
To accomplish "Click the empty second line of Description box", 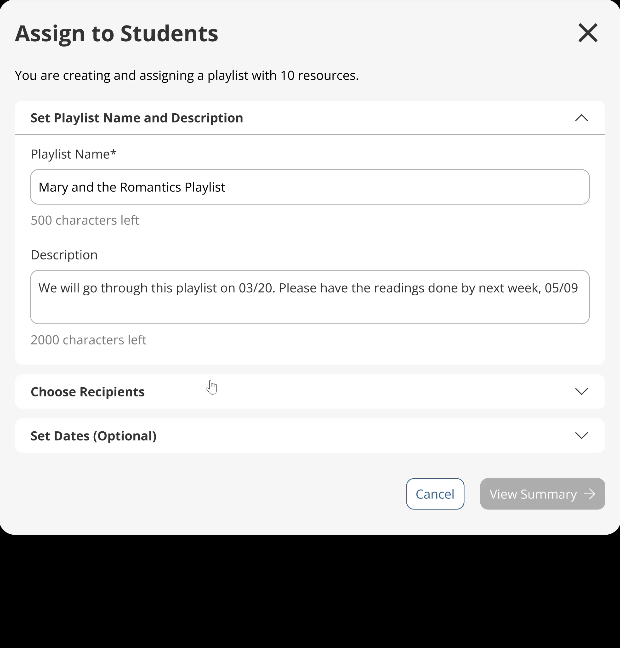I will click(310, 309).
